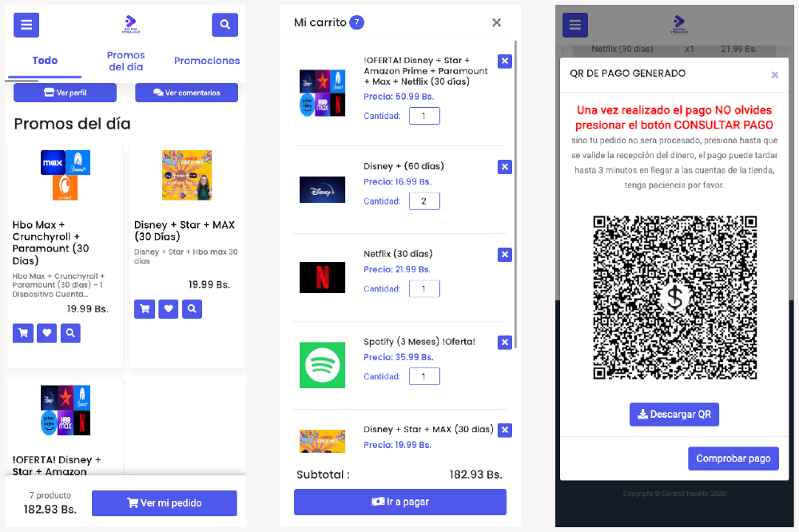Click the Spotify thumbnail in the cart
The width and height of the screenshot is (799, 532).
[322, 365]
